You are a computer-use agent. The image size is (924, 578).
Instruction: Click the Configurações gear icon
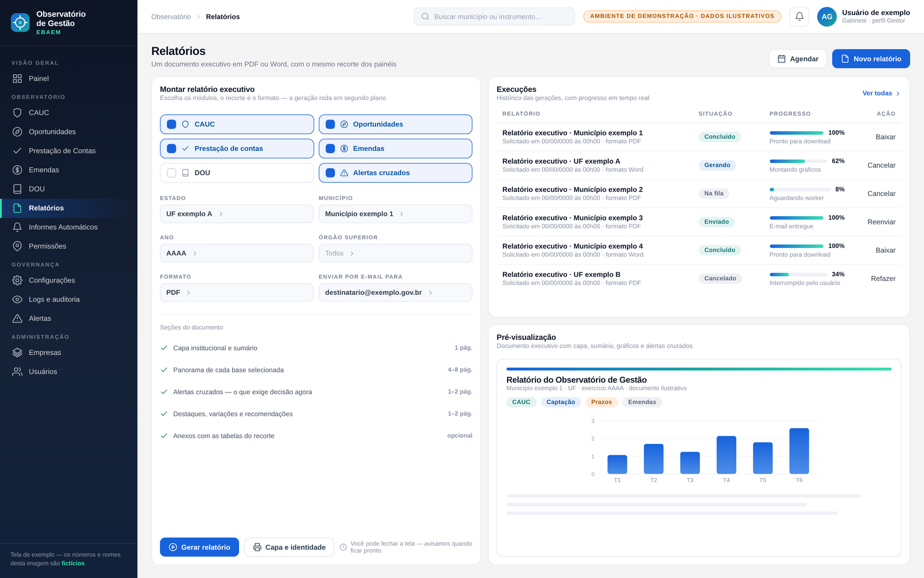[x=17, y=280]
